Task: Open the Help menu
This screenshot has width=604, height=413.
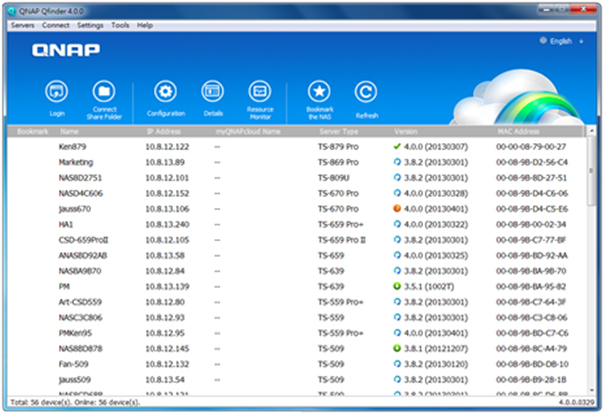Action: coord(145,25)
